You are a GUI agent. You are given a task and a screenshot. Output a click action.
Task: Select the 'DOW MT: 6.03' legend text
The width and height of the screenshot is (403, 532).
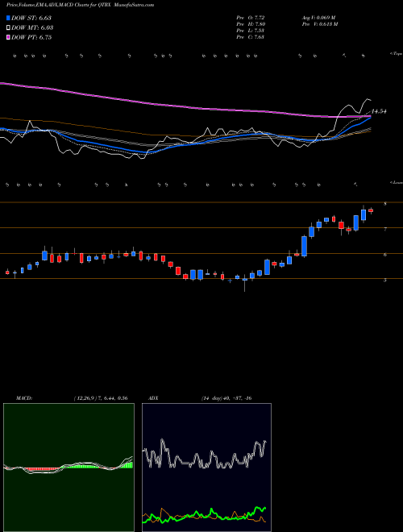tap(32, 28)
